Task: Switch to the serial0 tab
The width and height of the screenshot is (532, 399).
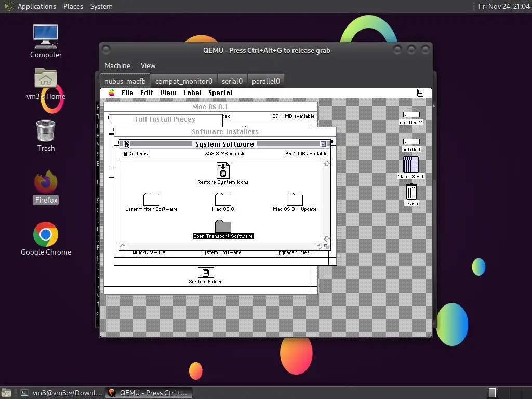Action: (x=232, y=81)
